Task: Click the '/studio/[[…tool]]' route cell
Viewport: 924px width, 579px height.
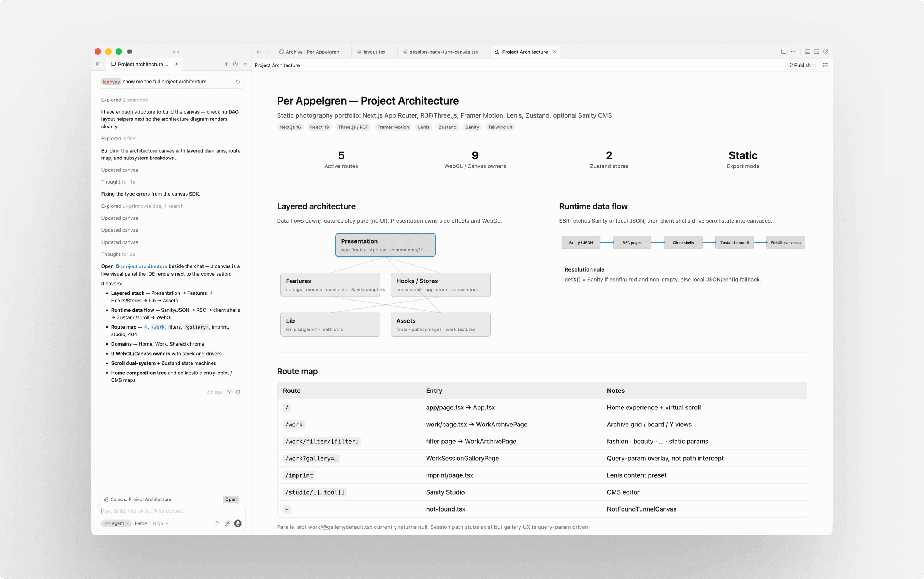Action: (315, 492)
